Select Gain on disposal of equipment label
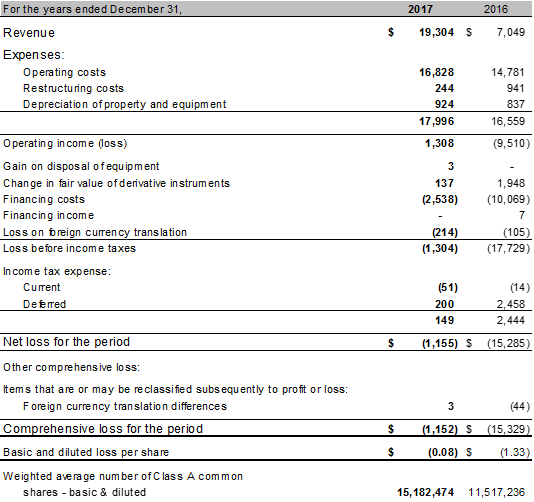The height and width of the screenshot is (502, 534). tap(81, 166)
